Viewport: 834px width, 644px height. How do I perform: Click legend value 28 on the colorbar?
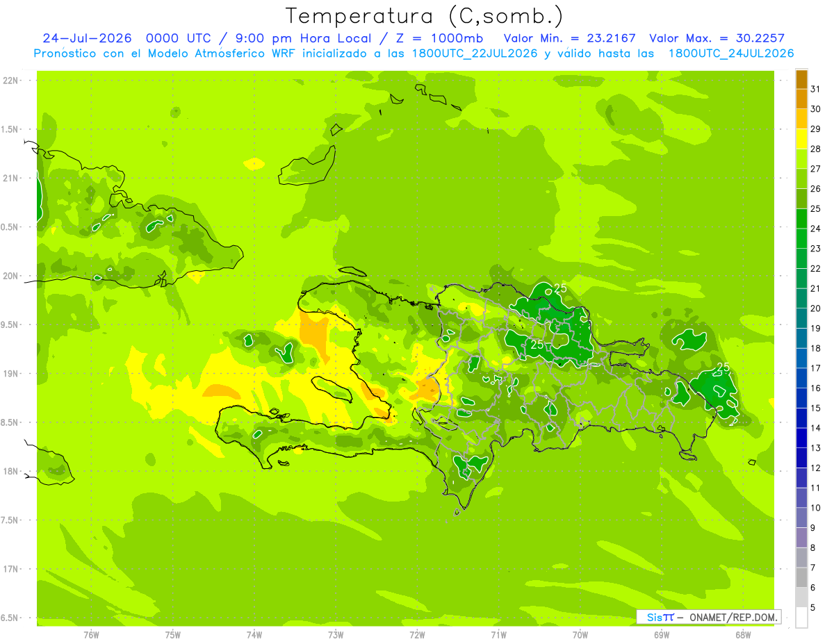pos(816,149)
